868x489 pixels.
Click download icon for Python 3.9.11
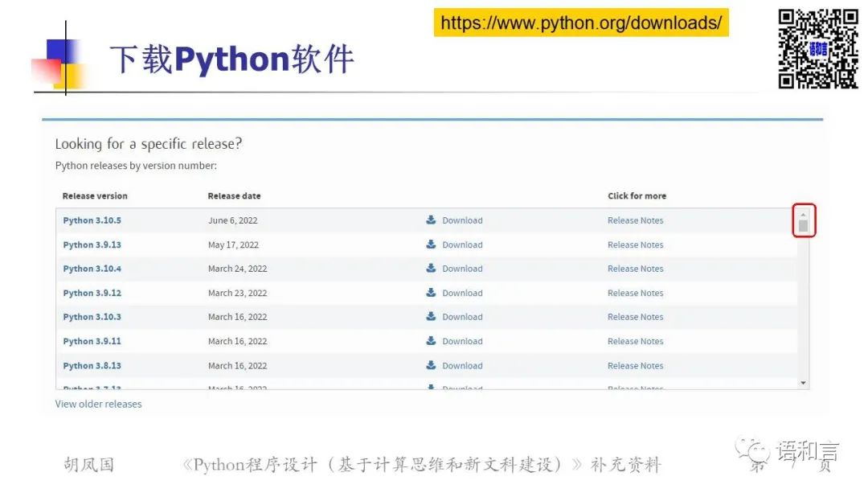coord(431,340)
